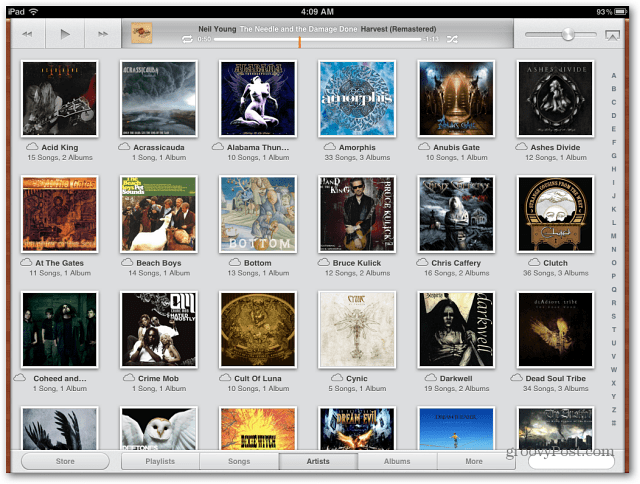Select the Artists tab
Screen dimensions: 640x484
pyautogui.click(x=318, y=461)
